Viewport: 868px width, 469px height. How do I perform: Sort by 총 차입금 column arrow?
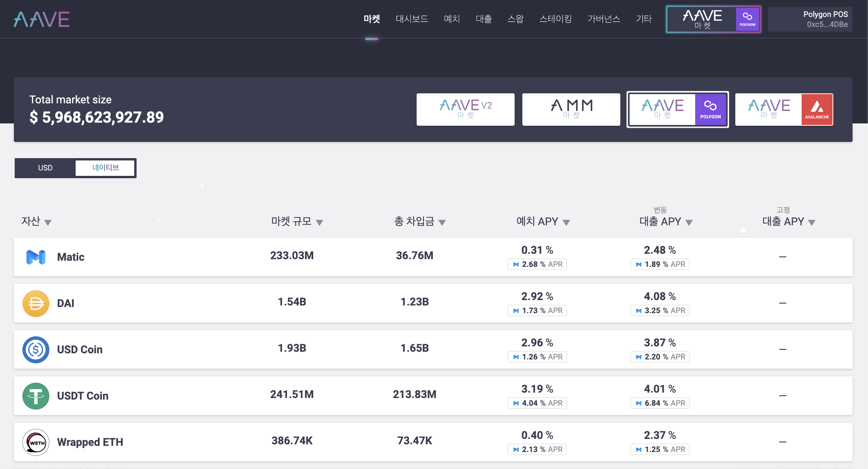[x=442, y=223]
